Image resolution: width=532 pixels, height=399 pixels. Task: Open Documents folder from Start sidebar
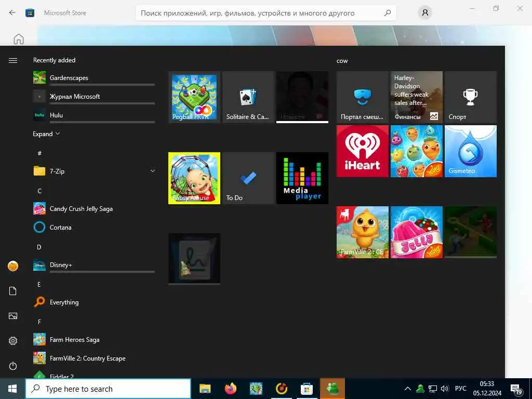point(13,291)
